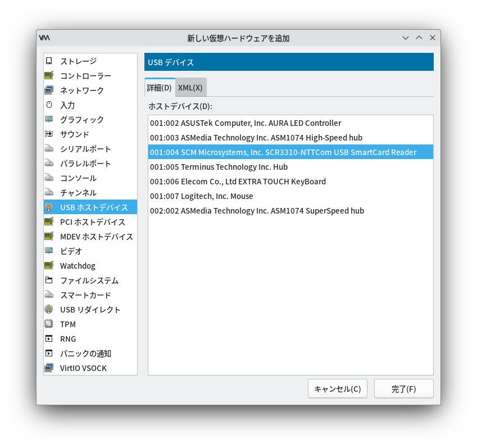Click the スマートカード label in hardware list
The height and width of the screenshot is (448, 477).
86,295
